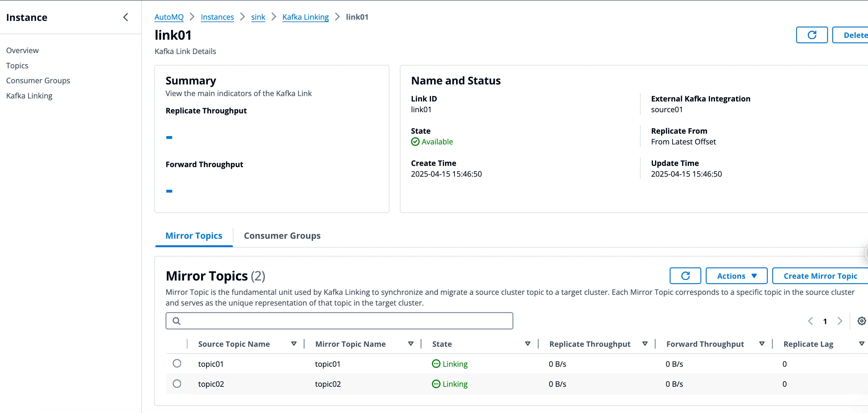The width and height of the screenshot is (868, 413).
Task: Go to the previous page of topics
Action: [810, 320]
